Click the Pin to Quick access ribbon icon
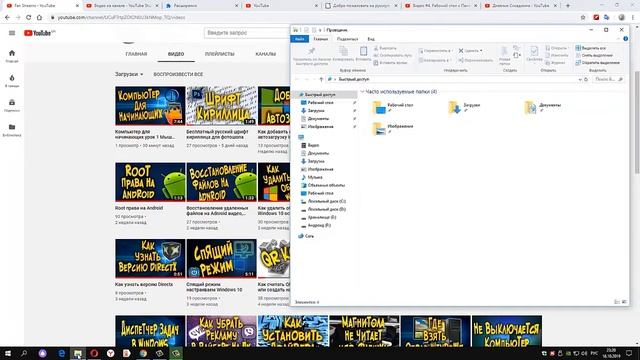640x360 pixels. [x=311, y=51]
